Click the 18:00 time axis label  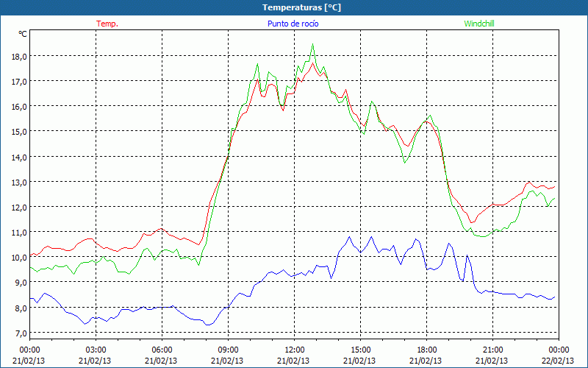(x=427, y=350)
